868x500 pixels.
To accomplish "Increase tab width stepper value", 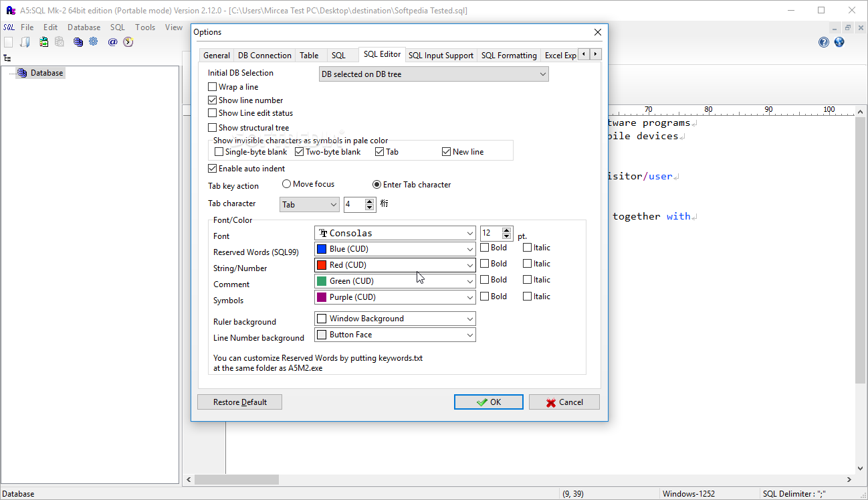I will pos(370,201).
